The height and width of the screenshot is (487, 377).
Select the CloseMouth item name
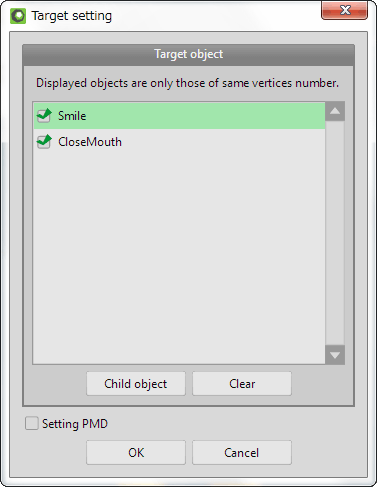coord(90,142)
